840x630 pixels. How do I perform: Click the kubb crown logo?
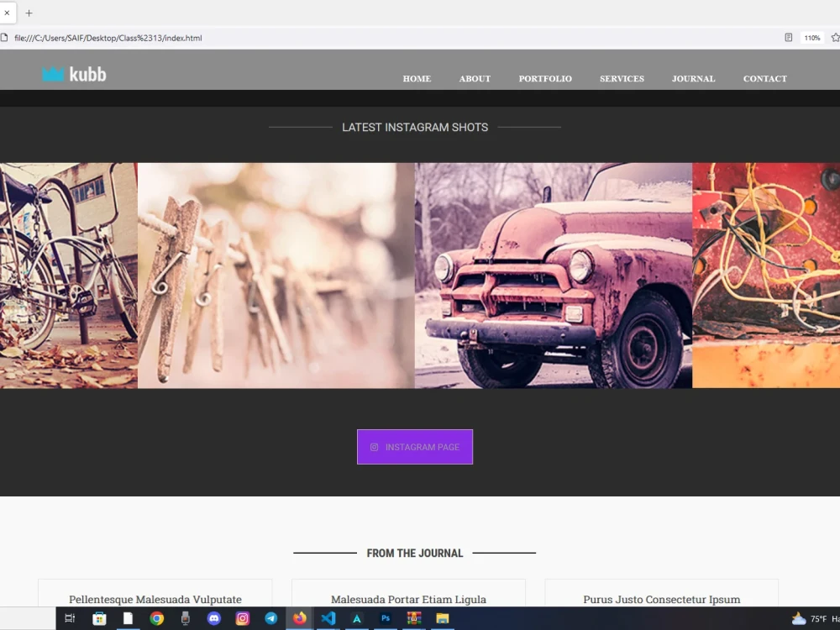[x=74, y=74]
